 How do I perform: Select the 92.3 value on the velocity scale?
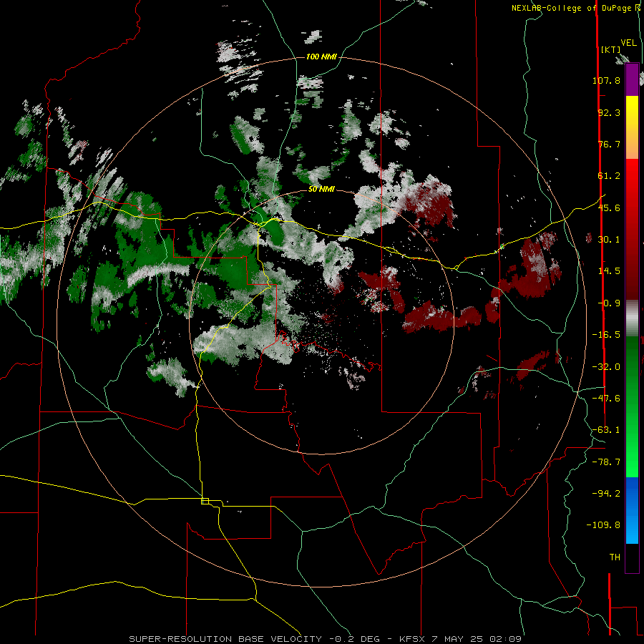click(609, 112)
